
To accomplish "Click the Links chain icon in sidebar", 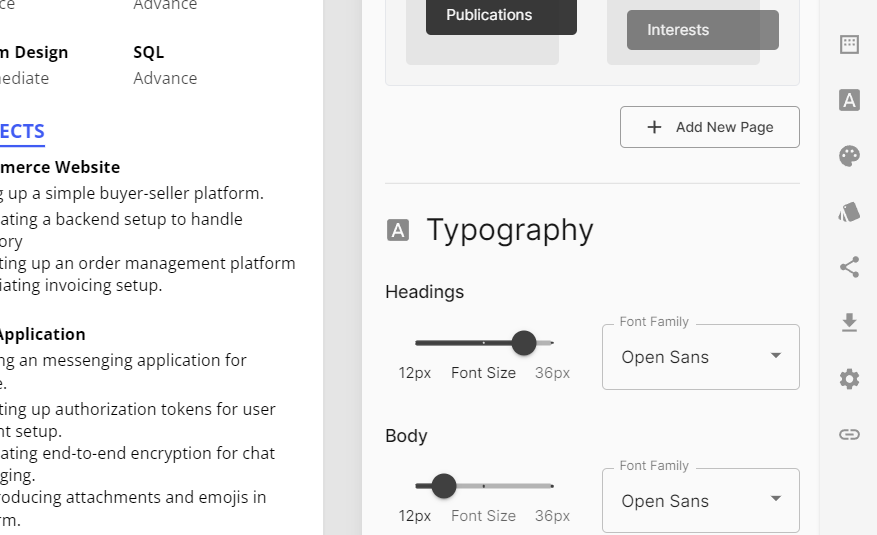I will point(849,434).
